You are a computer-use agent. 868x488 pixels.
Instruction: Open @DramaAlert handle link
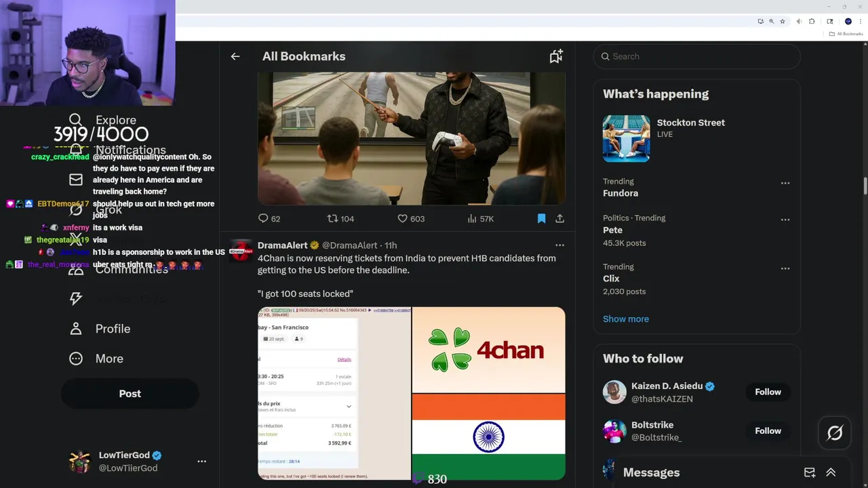tap(349, 245)
